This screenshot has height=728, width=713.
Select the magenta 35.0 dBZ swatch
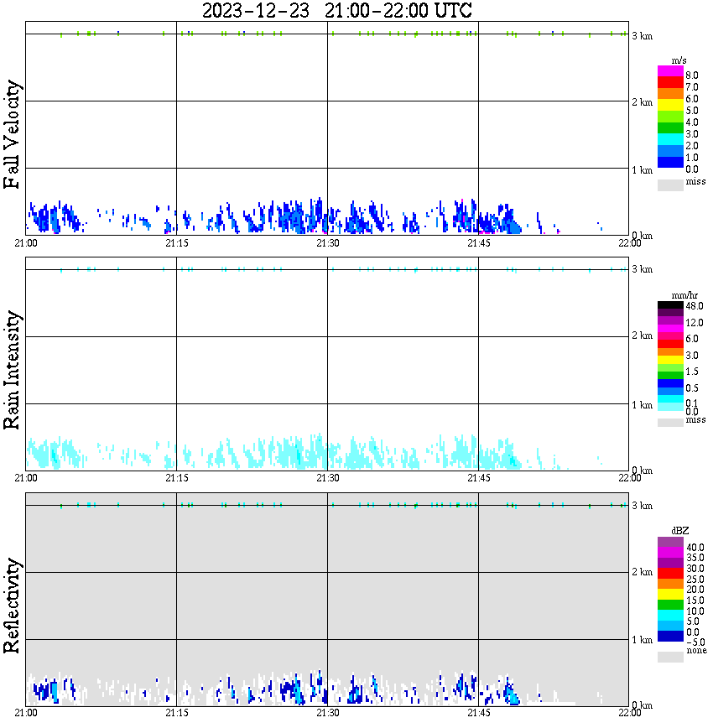click(x=670, y=553)
